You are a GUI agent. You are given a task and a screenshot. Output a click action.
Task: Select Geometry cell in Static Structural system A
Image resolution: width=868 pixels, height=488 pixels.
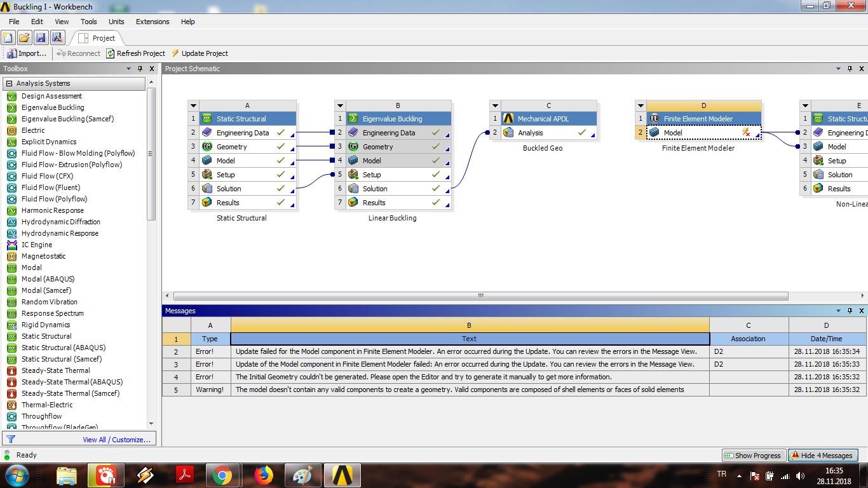pyautogui.click(x=248, y=147)
